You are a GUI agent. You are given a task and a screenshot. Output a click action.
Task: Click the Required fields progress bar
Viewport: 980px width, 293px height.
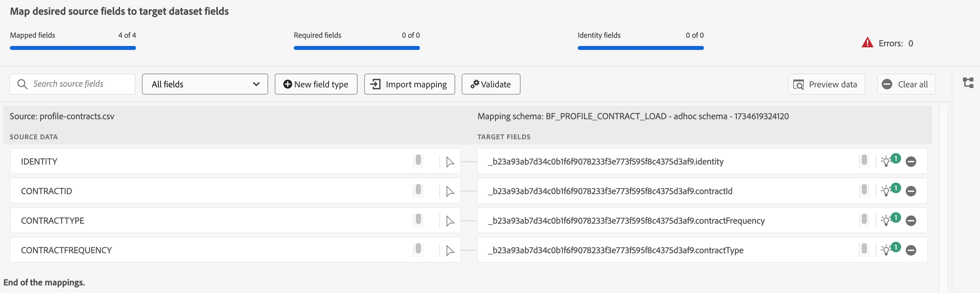(357, 48)
